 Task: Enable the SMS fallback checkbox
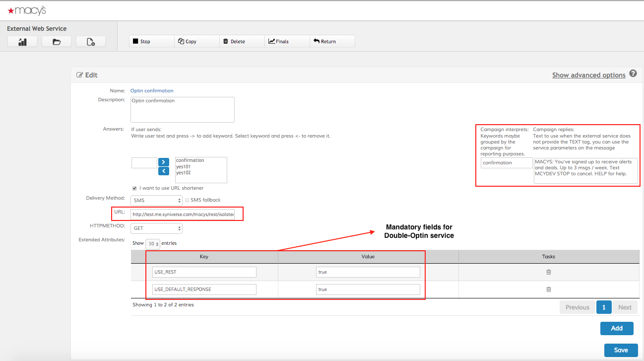pos(187,200)
